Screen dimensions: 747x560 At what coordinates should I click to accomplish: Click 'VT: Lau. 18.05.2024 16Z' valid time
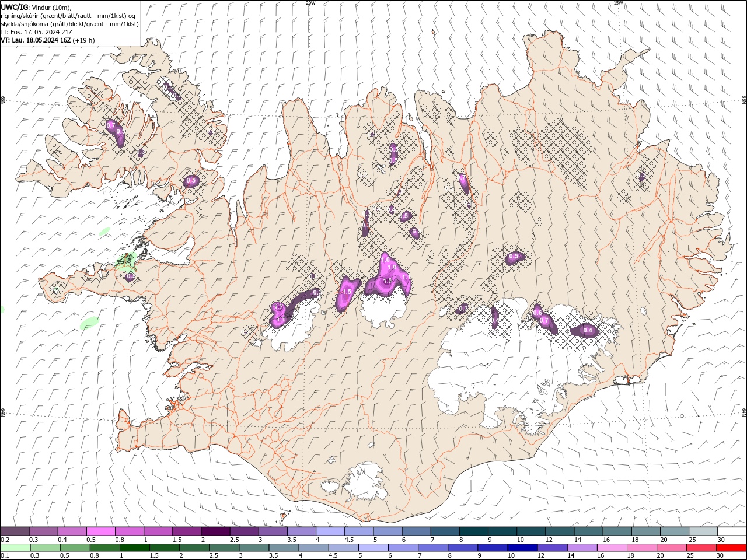pos(36,40)
